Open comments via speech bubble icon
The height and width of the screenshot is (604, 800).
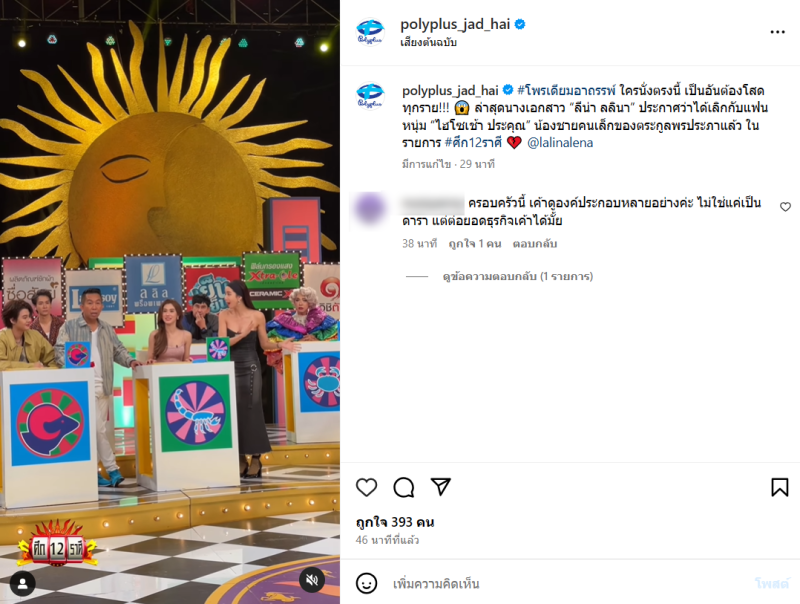point(404,487)
